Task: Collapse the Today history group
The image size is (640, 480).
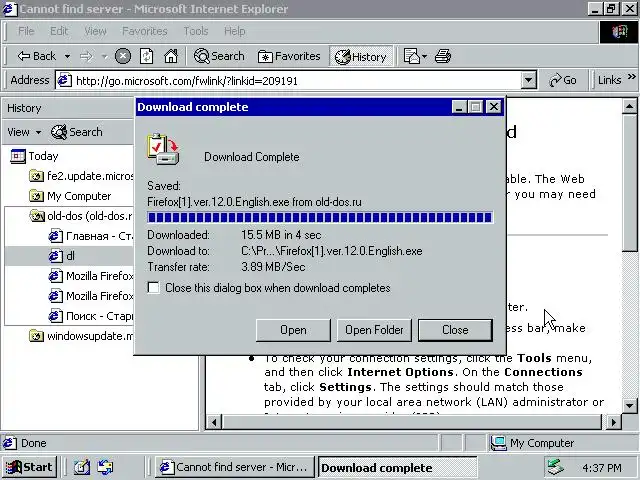Action: click(x=34, y=156)
